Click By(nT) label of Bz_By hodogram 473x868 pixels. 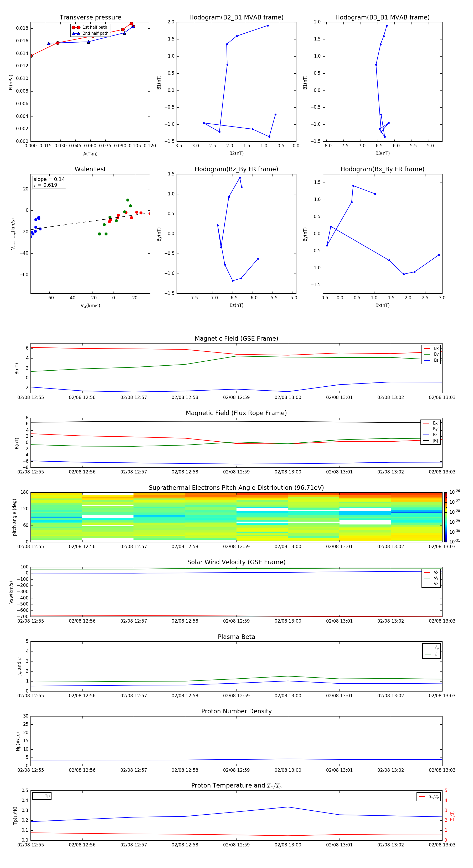[159, 234]
